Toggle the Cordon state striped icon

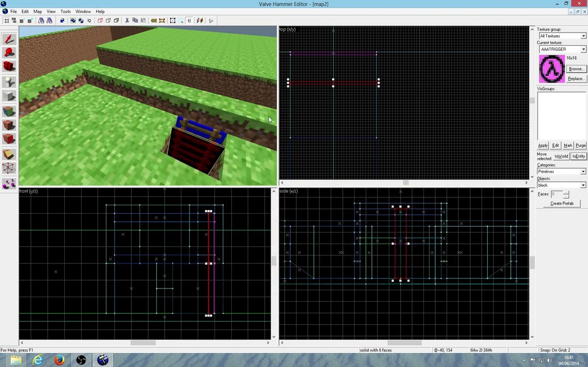point(154,20)
